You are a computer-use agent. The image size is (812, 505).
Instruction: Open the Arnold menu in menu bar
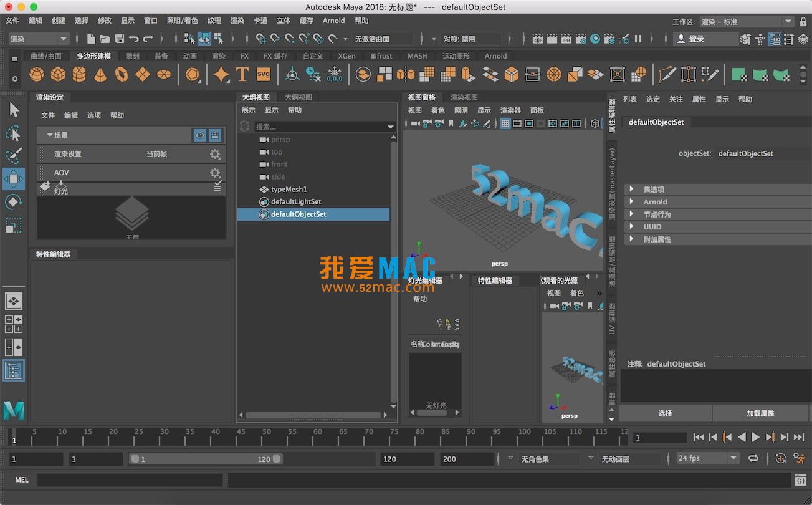333,21
